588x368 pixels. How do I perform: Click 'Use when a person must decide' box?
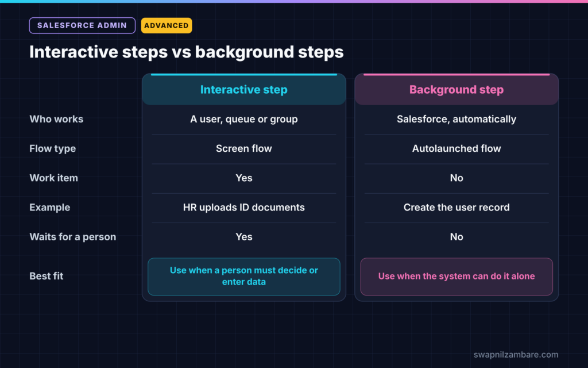[x=243, y=277]
